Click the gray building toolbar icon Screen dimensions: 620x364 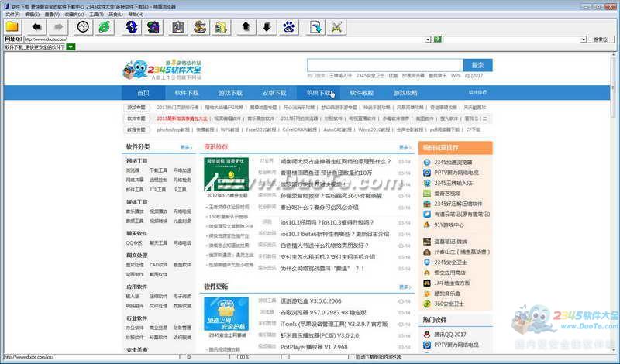coord(178,27)
